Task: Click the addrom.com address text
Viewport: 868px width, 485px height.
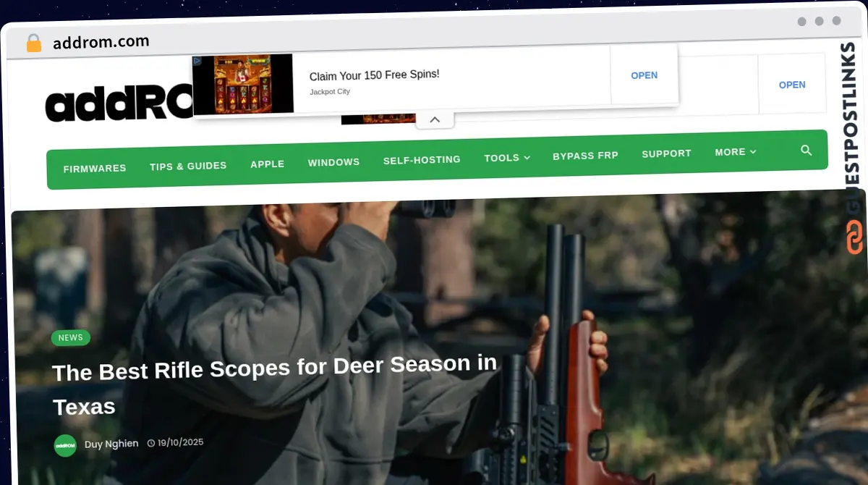Action: point(101,43)
